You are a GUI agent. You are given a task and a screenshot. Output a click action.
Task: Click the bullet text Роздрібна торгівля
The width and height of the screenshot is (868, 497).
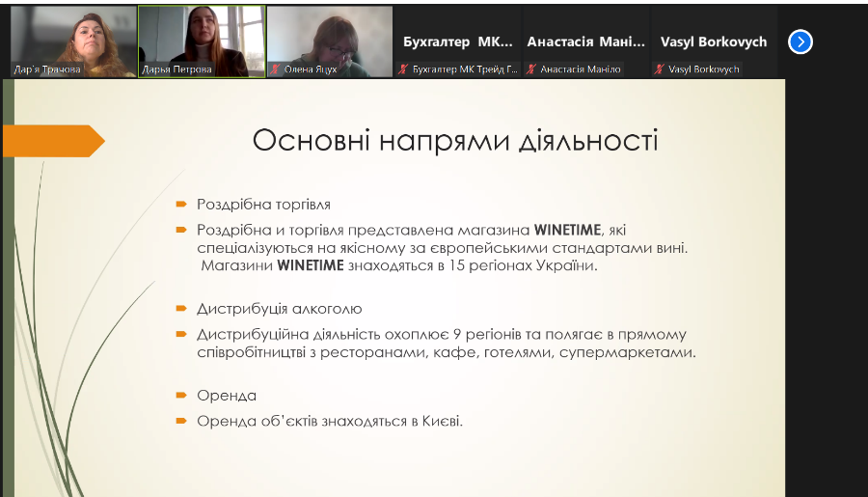click(x=263, y=205)
